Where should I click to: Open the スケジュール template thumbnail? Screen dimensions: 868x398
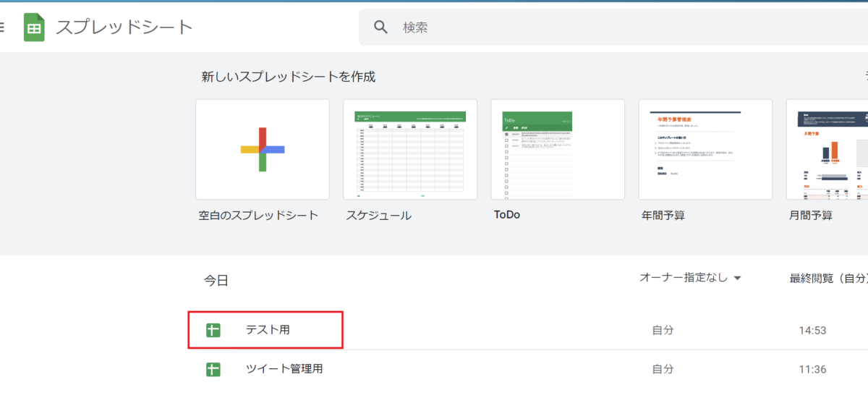coord(410,149)
